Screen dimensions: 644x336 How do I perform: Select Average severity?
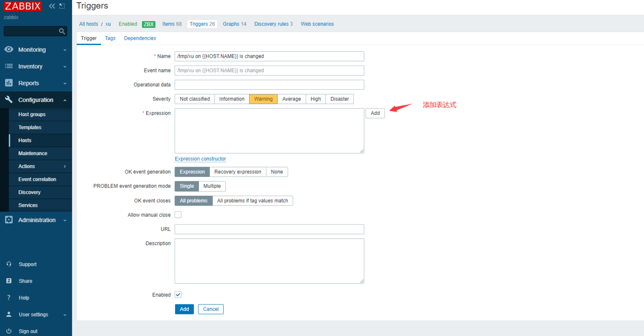point(292,99)
